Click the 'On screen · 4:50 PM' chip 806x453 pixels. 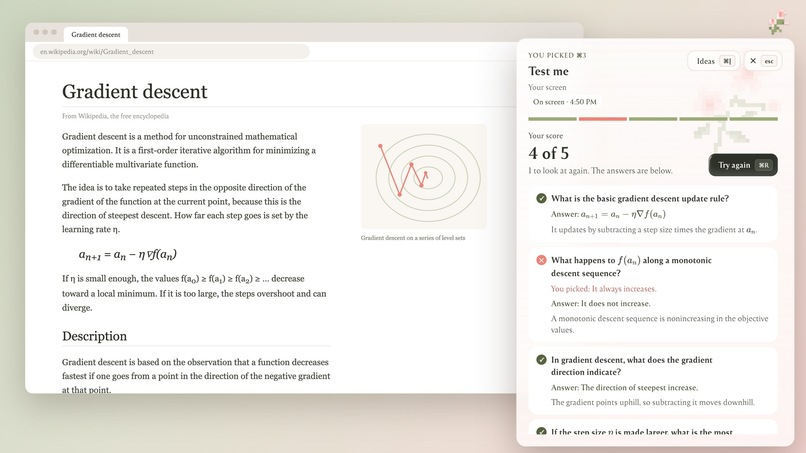point(564,102)
